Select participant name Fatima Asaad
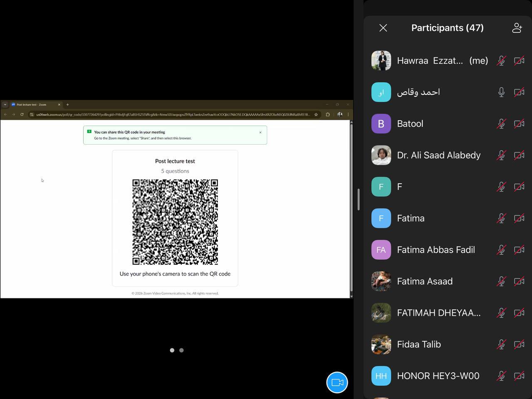The image size is (532, 399). point(425,281)
